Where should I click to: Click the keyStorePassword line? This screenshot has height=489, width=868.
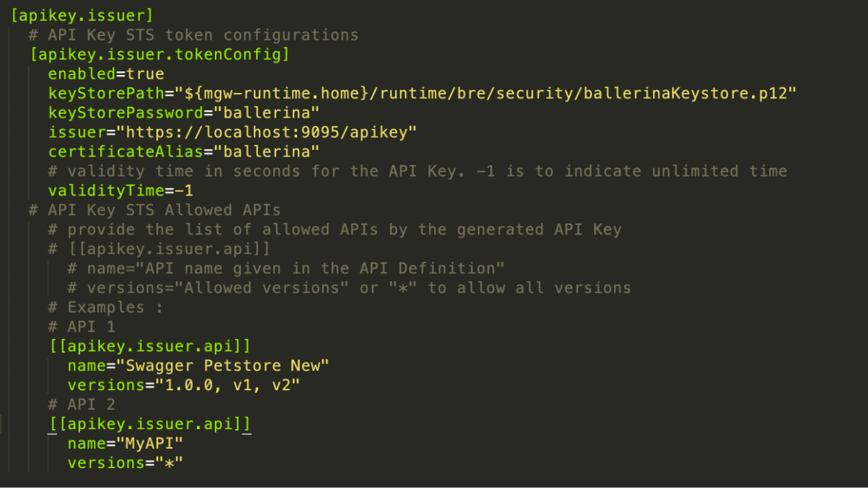(183, 113)
